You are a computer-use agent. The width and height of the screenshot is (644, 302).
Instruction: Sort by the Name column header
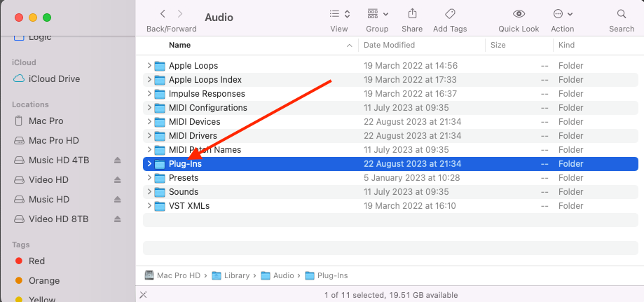point(180,46)
